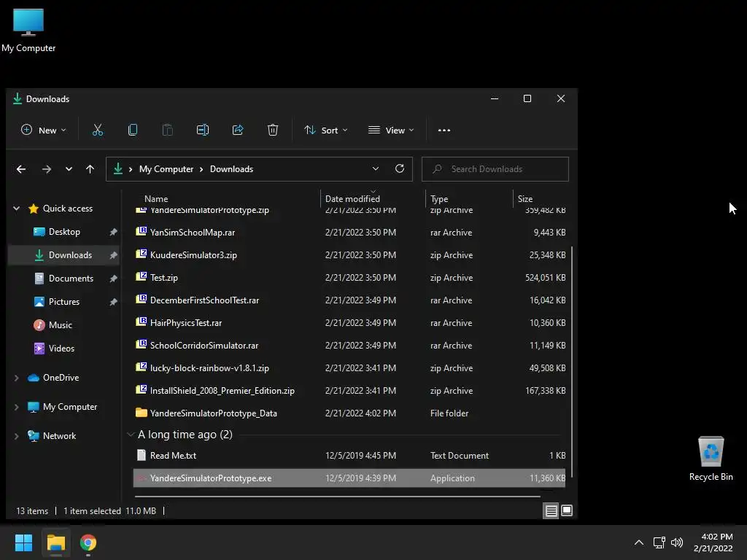Select Desktop in Quick access
The height and width of the screenshot is (560, 747).
(x=64, y=232)
